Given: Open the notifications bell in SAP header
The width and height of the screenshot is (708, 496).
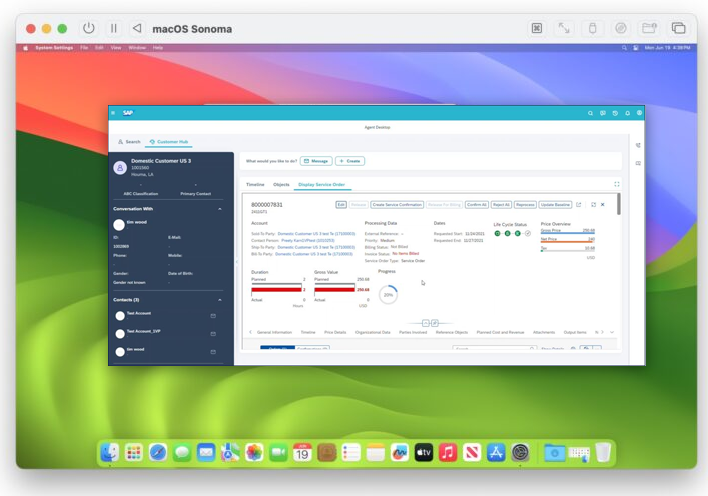Looking at the screenshot, I should 627,113.
